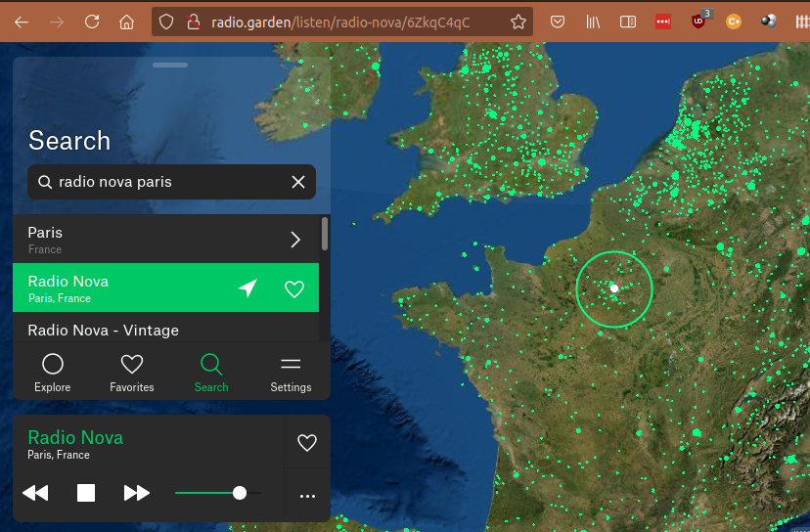Click the white Paris dot on map

click(614, 288)
